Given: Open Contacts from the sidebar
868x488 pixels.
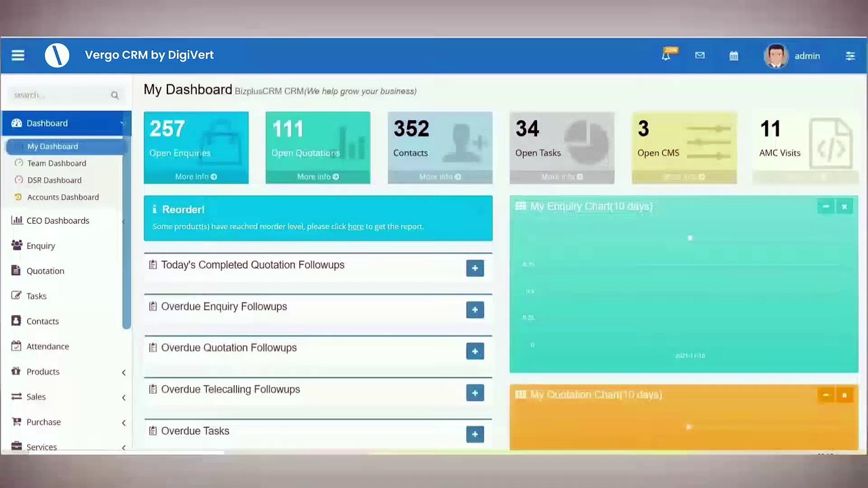Looking at the screenshot, I should point(43,321).
